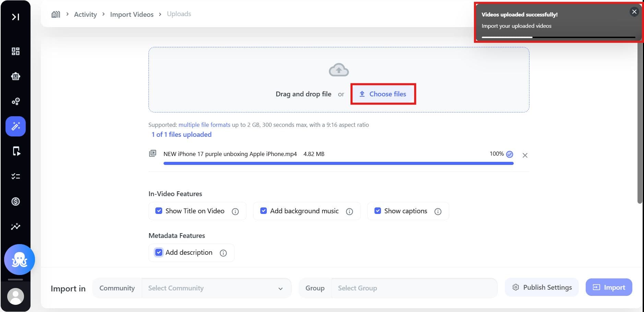Open Publish Settings
644x312 pixels.
(542, 287)
